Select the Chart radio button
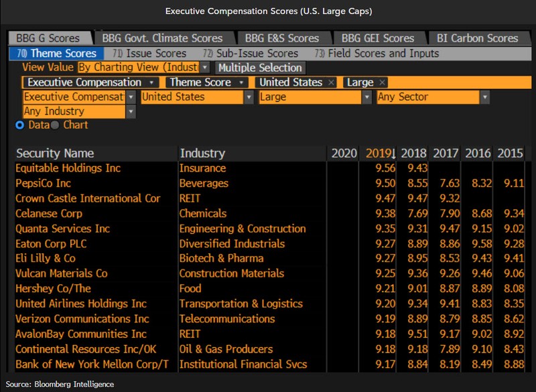 click(55, 125)
